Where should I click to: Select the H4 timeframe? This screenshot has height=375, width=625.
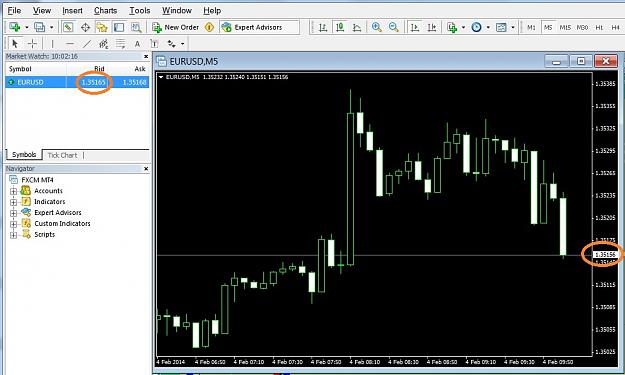coord(616,27)
